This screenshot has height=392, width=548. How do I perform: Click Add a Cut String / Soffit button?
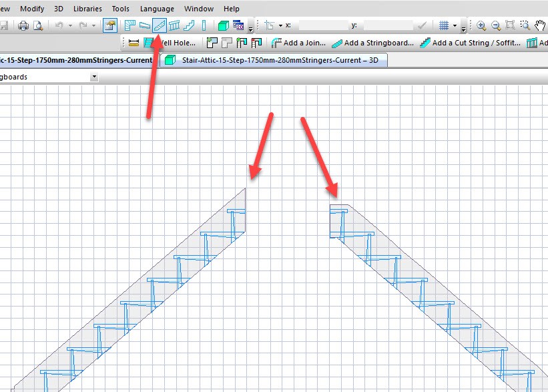pos(470,43)
